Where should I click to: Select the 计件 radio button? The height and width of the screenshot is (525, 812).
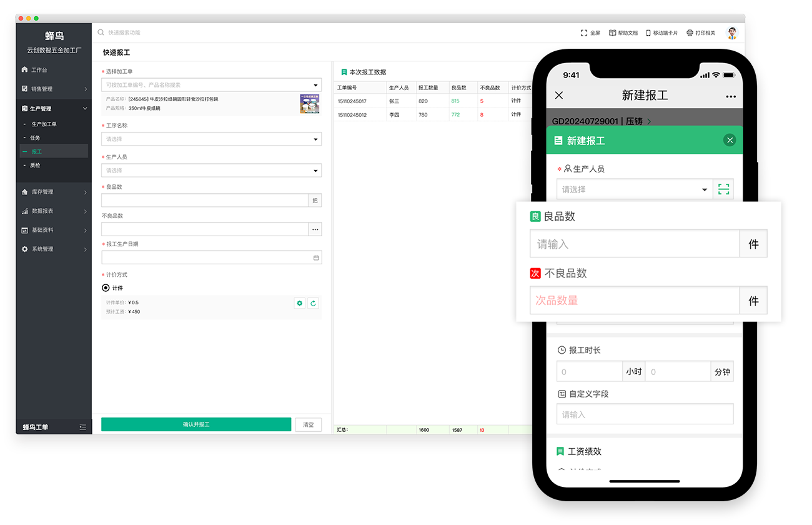(106, 288)
